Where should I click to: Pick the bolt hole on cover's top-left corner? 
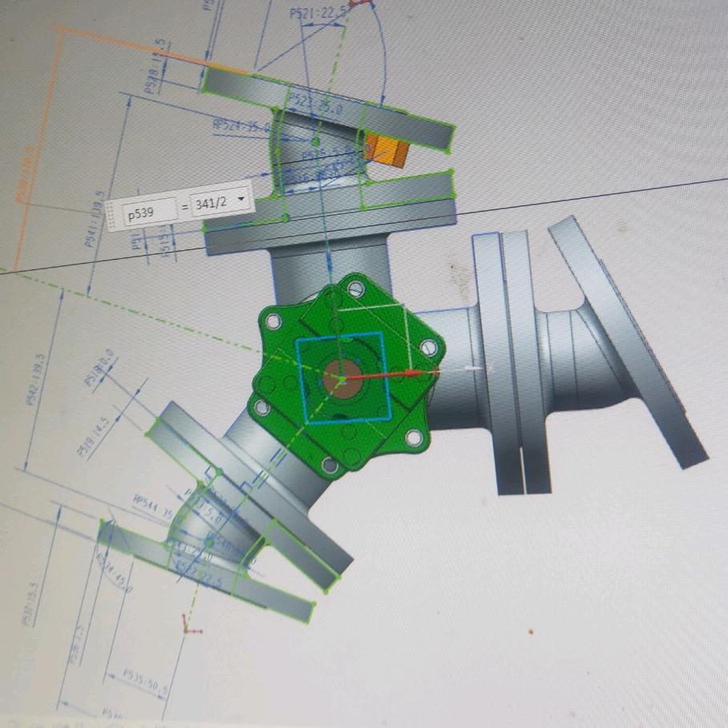pyautogui.click(x=274, y=322)
